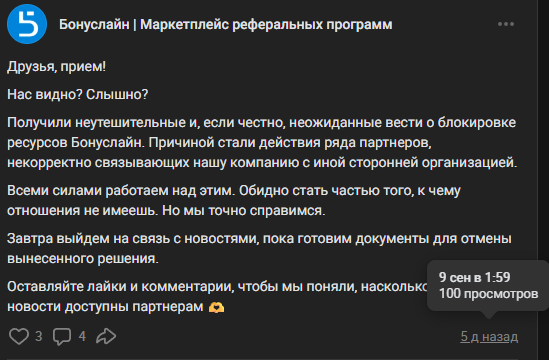Viewport: 549px width, 360px height.
Task: Click '9 сен в 1:59' tooltip date
Action: pos(474,277)
